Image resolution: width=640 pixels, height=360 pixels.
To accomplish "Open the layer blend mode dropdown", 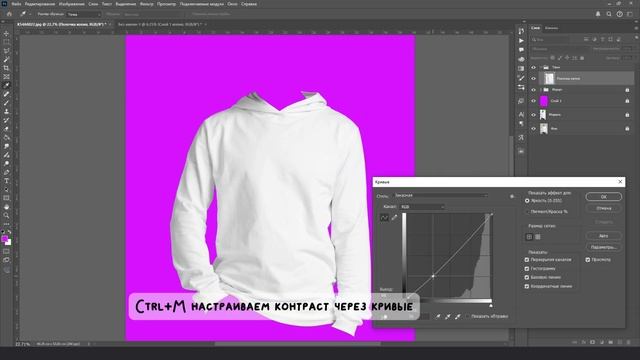I will [x=560, y=49].
